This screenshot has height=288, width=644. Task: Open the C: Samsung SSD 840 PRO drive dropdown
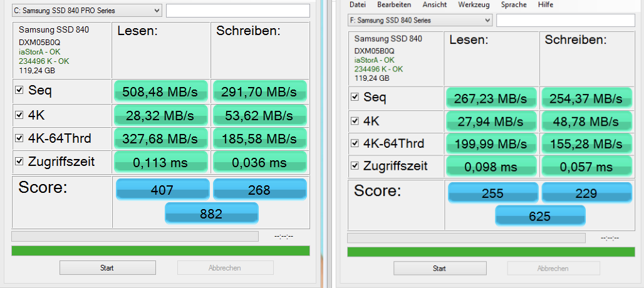(x=86, y=10)
